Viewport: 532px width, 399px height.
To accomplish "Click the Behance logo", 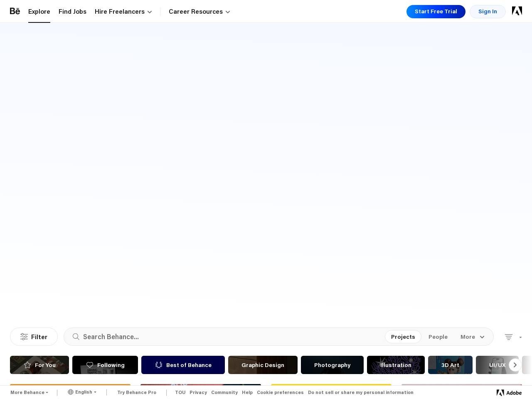I will click(15, 11).
